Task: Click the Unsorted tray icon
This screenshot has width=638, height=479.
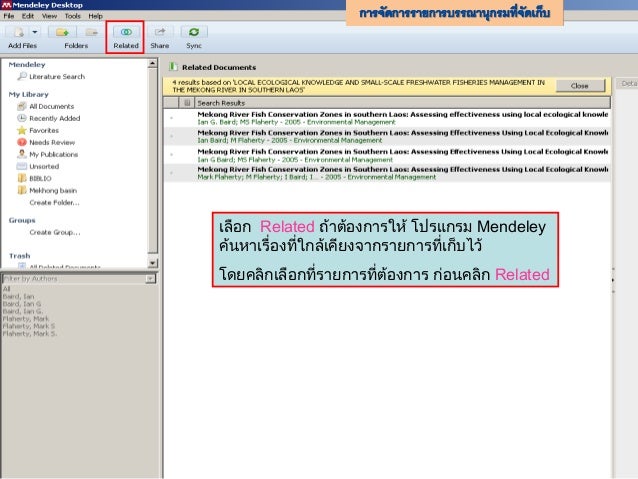Action: pos(22,166)
